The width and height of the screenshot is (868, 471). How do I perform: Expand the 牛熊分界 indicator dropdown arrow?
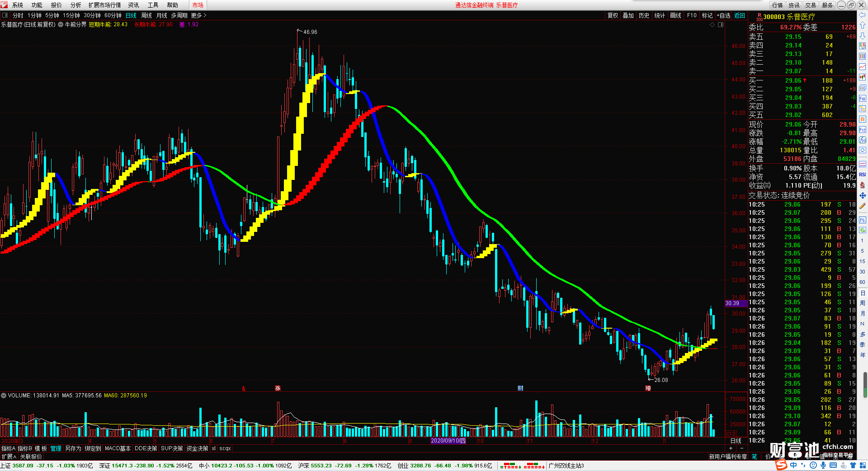(61, 24)
